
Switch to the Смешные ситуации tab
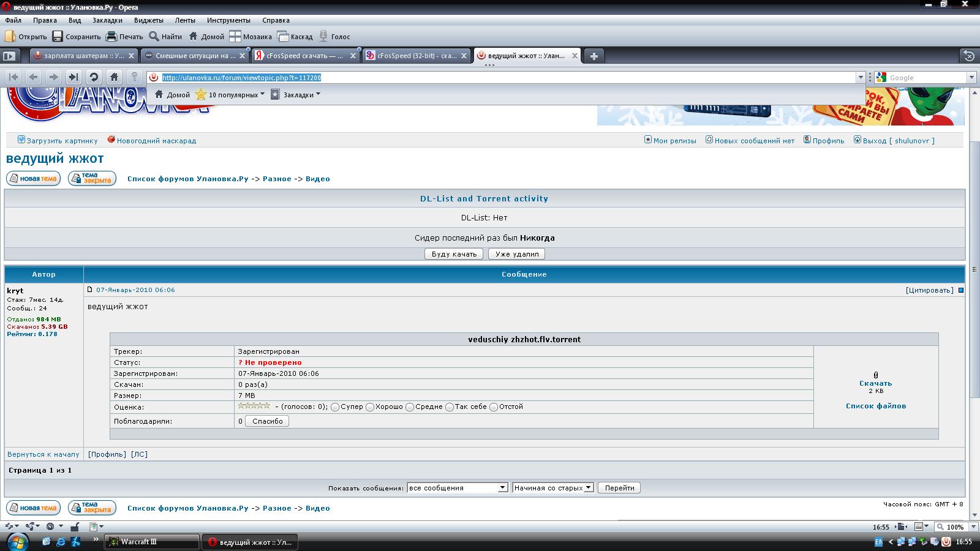click(195, 56)
